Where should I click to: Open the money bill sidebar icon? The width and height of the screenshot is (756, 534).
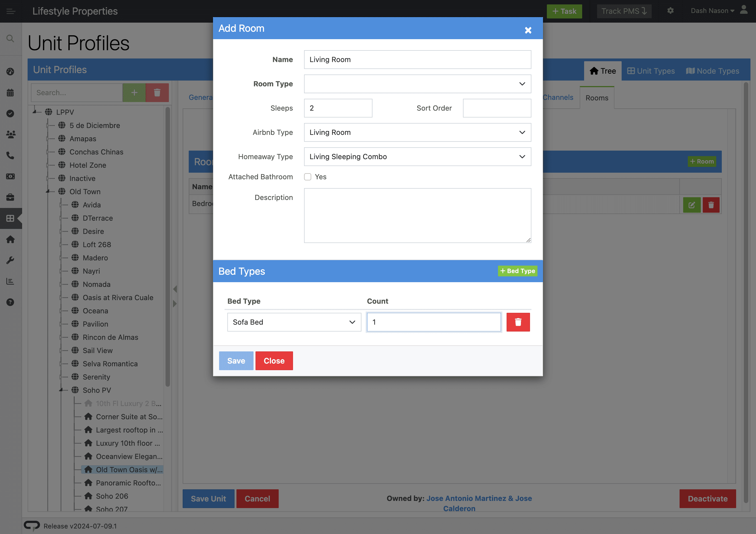pyautogui.click(x=10, y=177)
